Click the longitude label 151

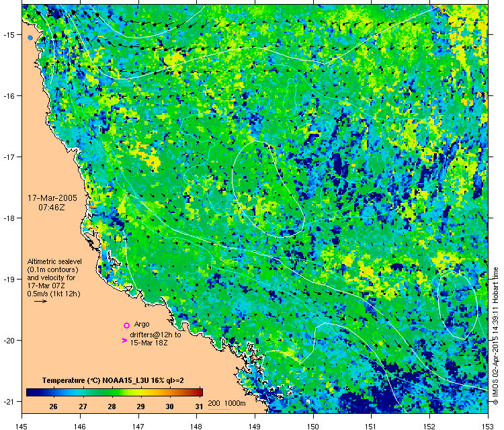tap(371, 427)
